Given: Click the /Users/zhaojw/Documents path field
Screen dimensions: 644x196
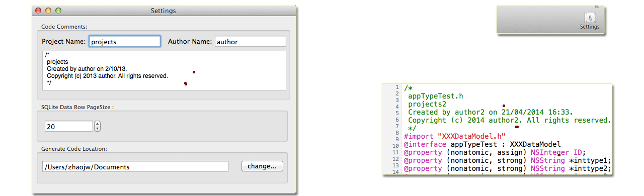Looking at the screenshot, I should (x=135, y=167).
